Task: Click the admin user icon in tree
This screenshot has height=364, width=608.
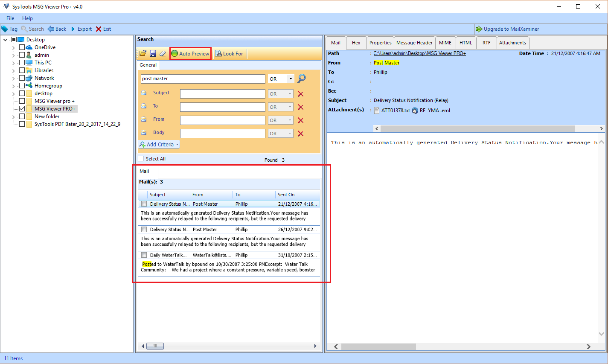Action: 29,55
